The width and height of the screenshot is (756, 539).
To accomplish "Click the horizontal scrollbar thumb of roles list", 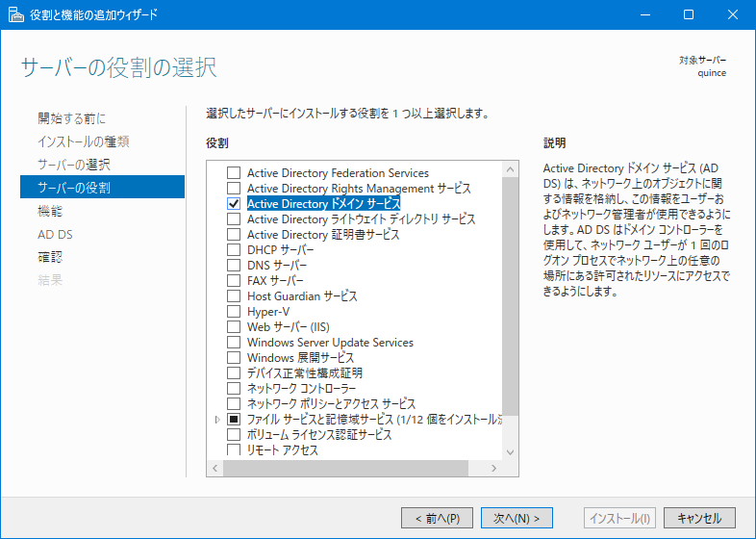I will (345, 468).
